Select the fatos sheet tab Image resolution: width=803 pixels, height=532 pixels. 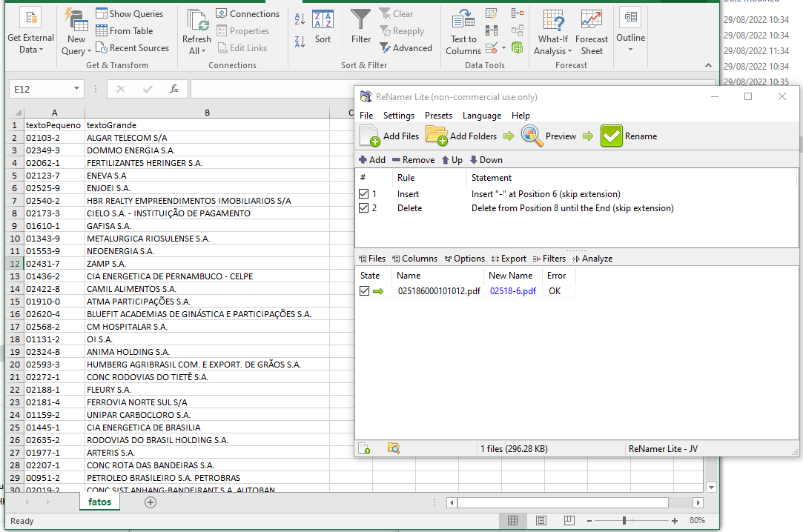tap(99, 502)
